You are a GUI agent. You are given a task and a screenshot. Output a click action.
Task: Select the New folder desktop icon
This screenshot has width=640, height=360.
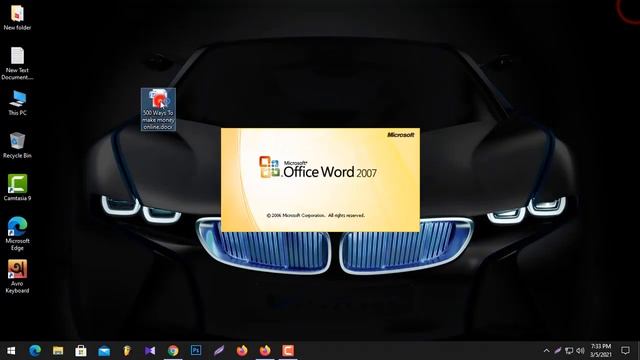[x=17, y=18]
